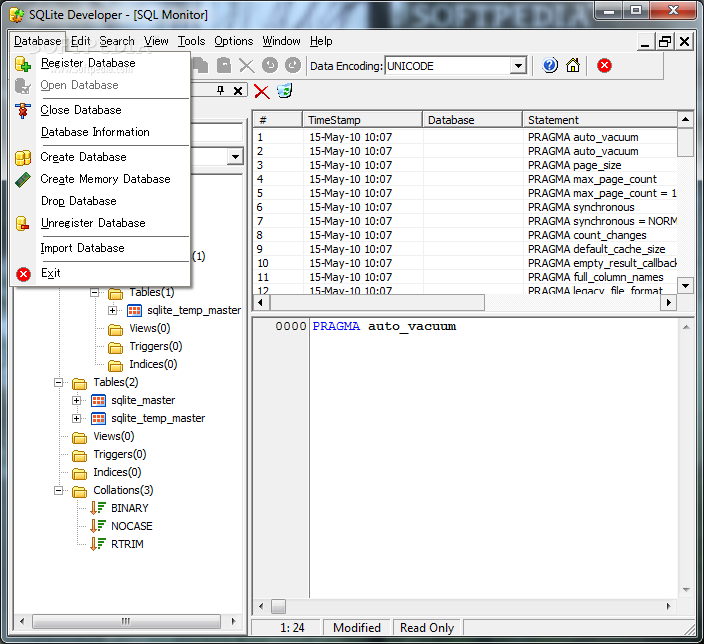704x644 pixels.
Task: Click the recycle bin clear monitor icon
Action: [285, 91]
